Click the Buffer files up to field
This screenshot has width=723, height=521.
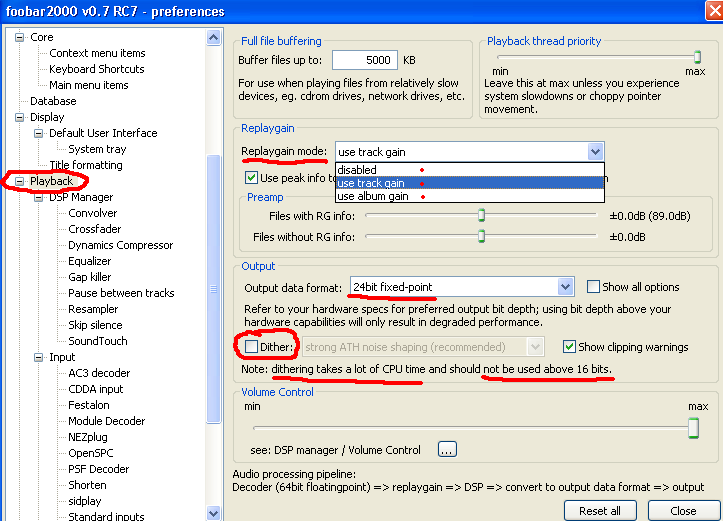click(365, 60)
